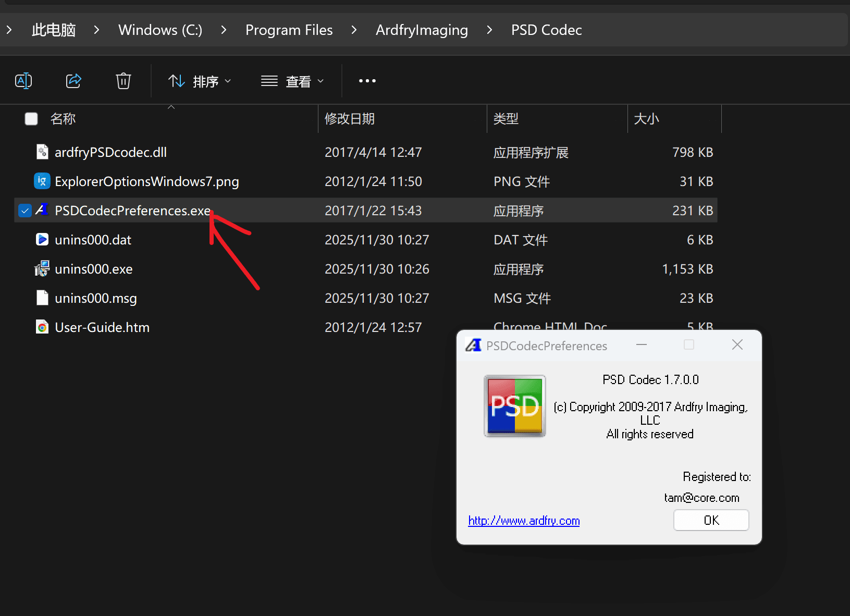850x616 pixels.
Task: Click the unins000.exe installer icon
Action: (x=42, y=269)
